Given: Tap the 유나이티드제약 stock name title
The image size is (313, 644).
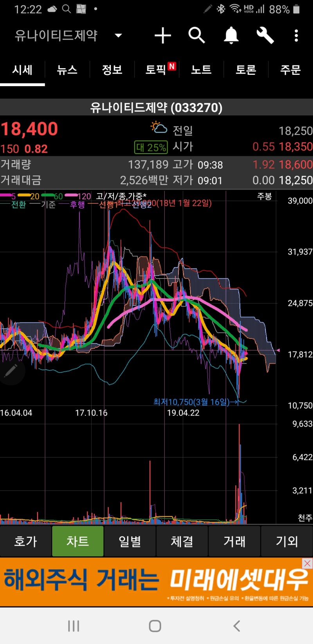Looking at the screenshot, I should [x=56, y=36].
